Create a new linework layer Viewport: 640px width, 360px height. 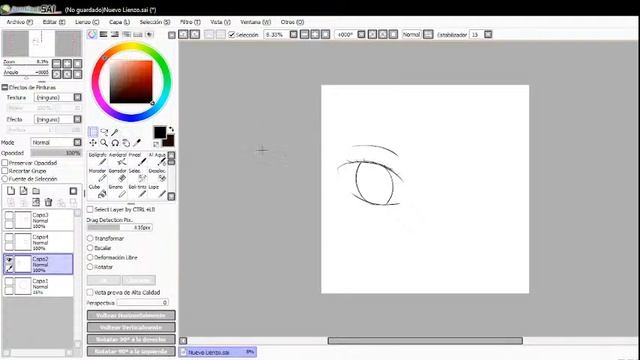coord(24,191)
